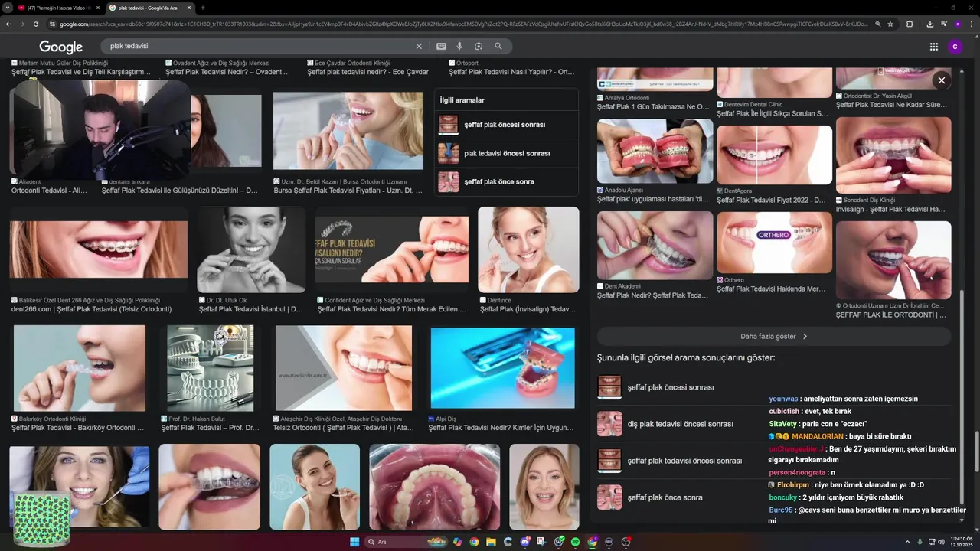Click link "Şeffaf Plak Tedavisi Nasıl Yapılır? - Ort..."

tap(511, 72)
